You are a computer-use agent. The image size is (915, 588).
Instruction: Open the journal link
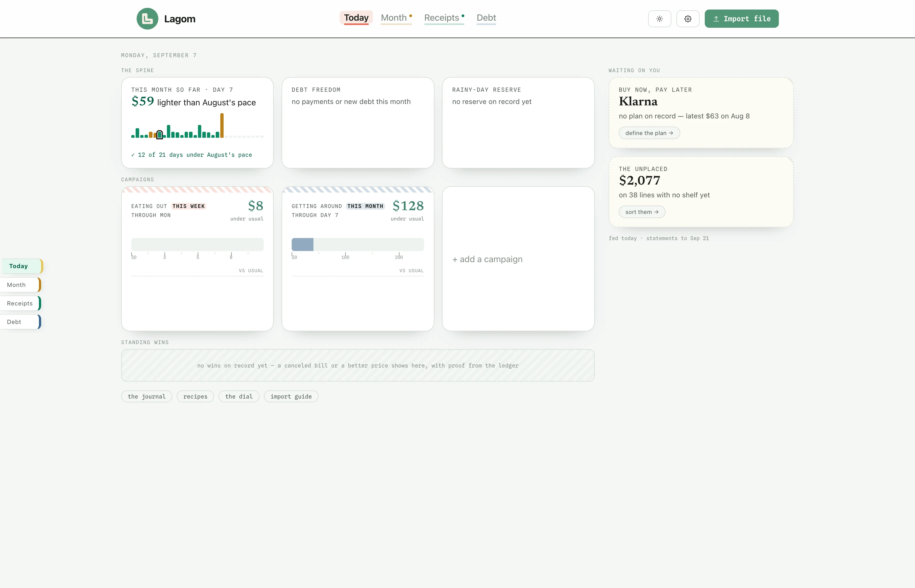pos(147,396)
